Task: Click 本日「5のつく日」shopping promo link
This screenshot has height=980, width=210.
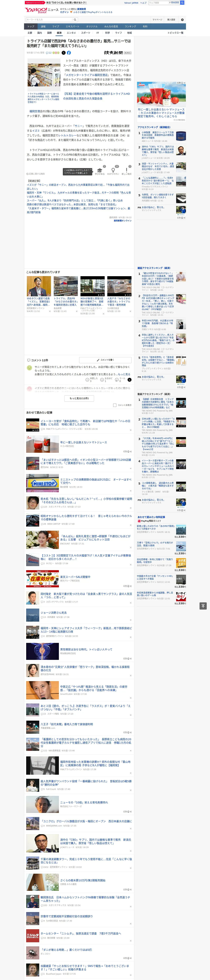Action: tap(66, 3)
